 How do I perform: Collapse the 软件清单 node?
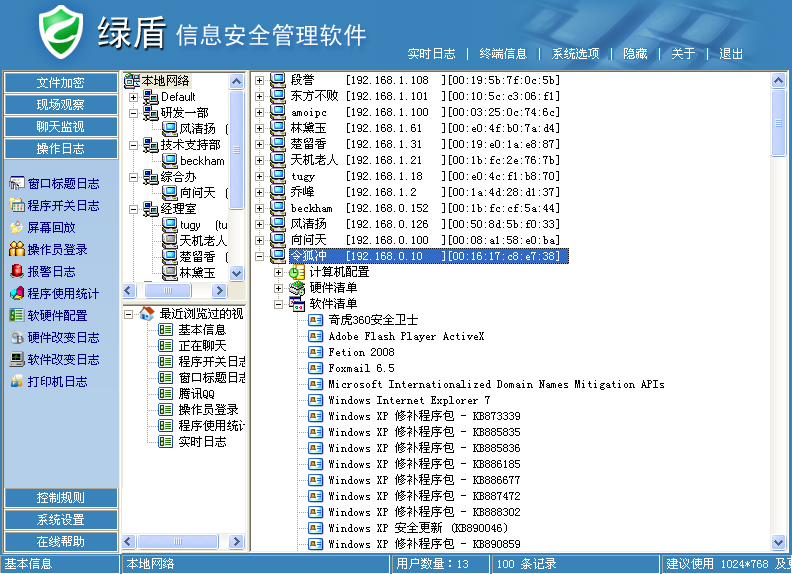tap(278, 304)
